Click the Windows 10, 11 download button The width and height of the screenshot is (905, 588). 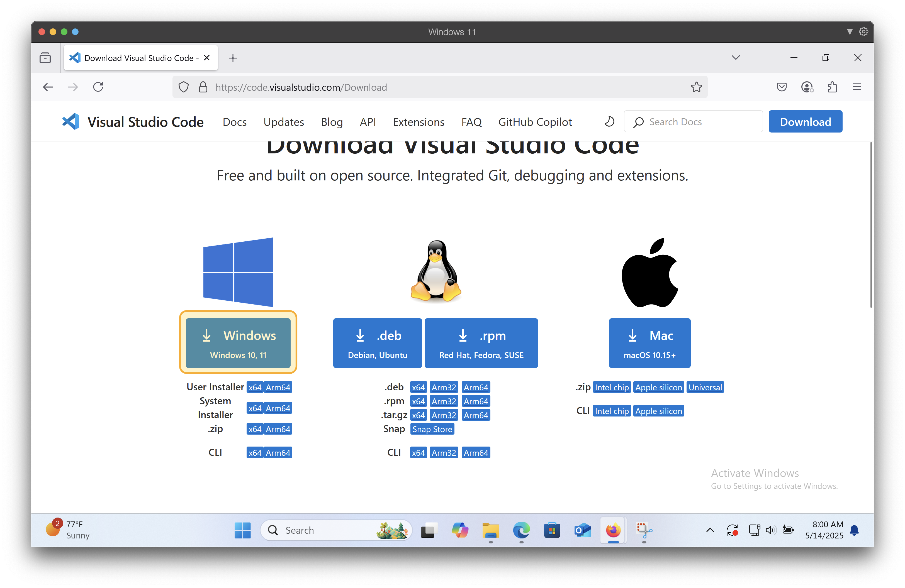point(238,343)
